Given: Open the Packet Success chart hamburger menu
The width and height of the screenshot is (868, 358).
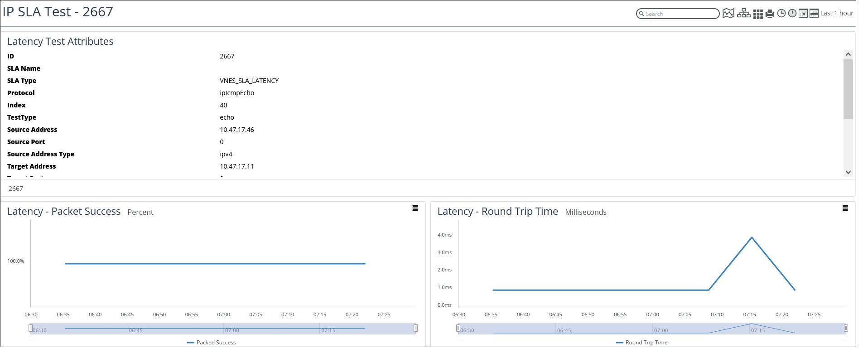Looking at the screenshot, I should click(x=415, y=208).
